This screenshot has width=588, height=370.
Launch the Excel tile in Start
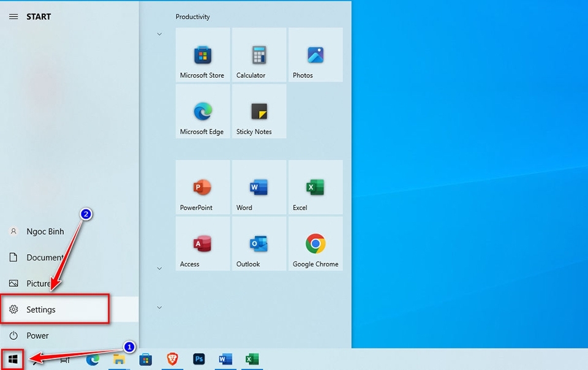315,187
